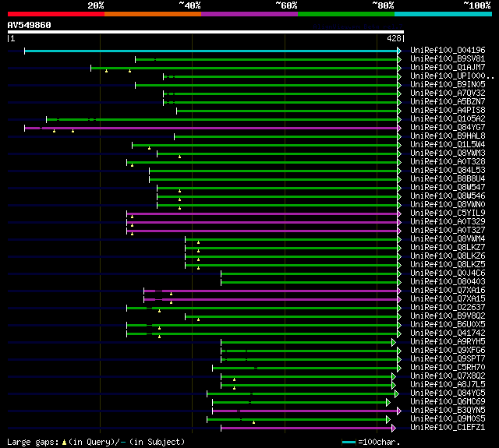Follow the UniRef100_Q8LKZ7 link
Viewport: 499px width, 448px height.
pos(448,247)
